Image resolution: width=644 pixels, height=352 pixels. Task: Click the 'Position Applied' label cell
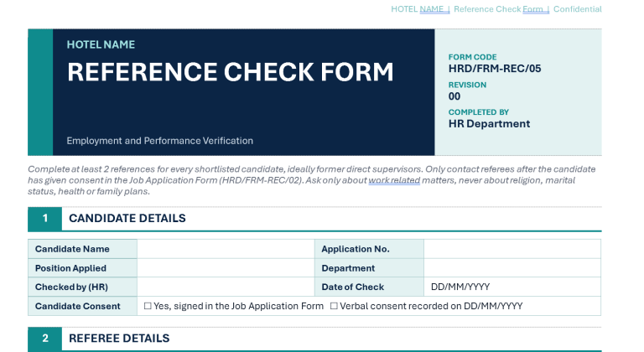coord(82,268)
